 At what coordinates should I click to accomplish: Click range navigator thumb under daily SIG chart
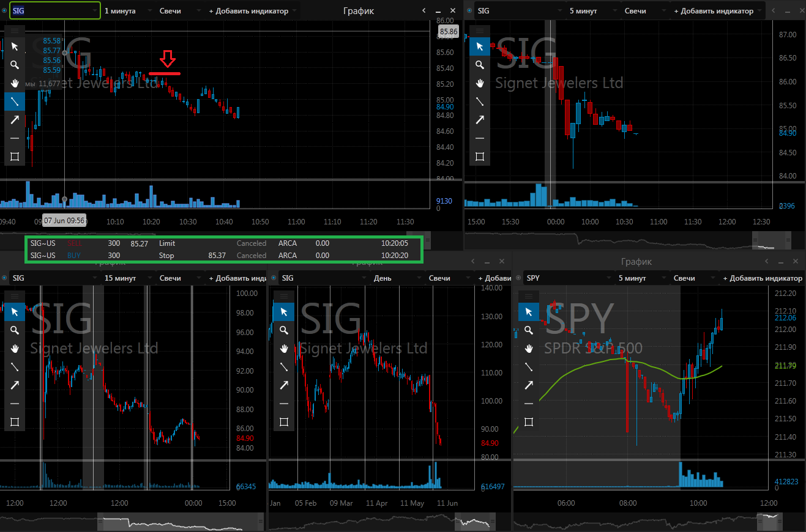coord(476,522)
